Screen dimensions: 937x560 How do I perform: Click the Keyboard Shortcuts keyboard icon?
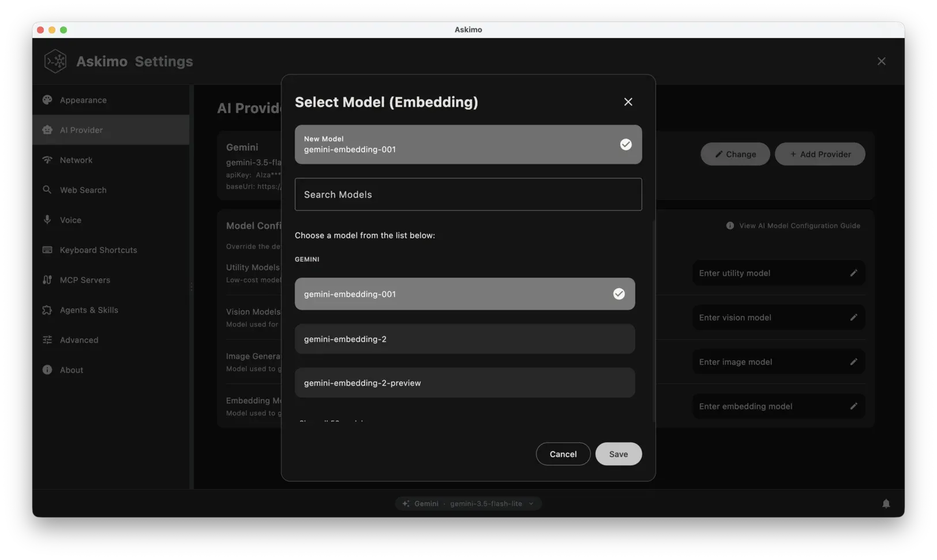[x=47, y=250]
